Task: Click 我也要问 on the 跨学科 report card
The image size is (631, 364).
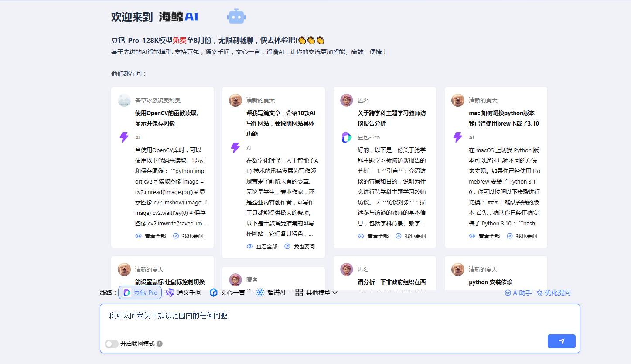Action: coord(411,235)
